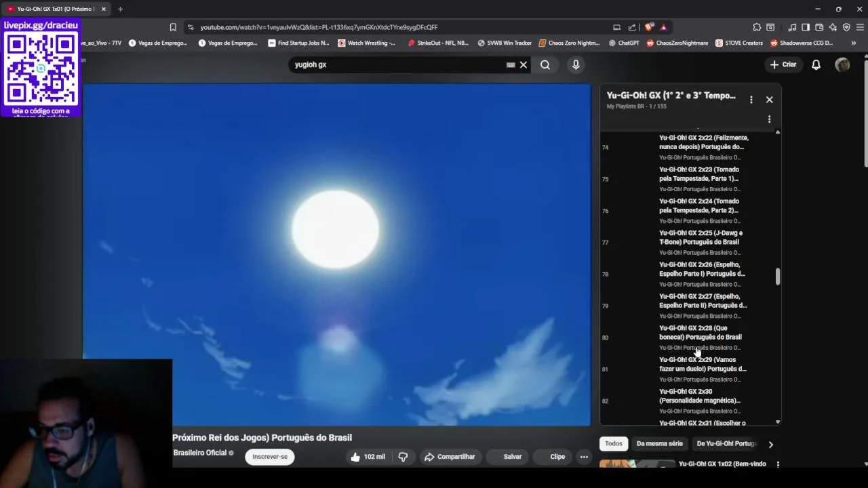Screen dimensions: 868x488
Task: Open the Leo AI sparkle icon
Action: click(x=833, y=27)
